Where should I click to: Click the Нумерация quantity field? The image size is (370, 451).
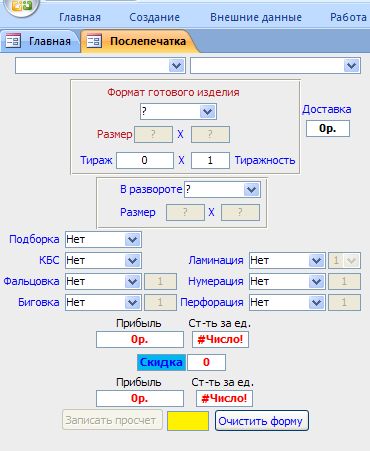tap(344, 282)
